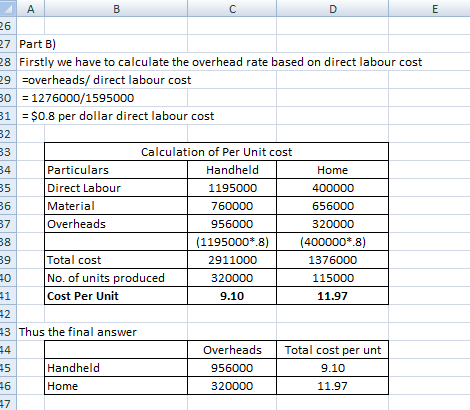Screen dimensions: 470x410
Task: Select the Home direct labour value 400000
Action: 333,188
